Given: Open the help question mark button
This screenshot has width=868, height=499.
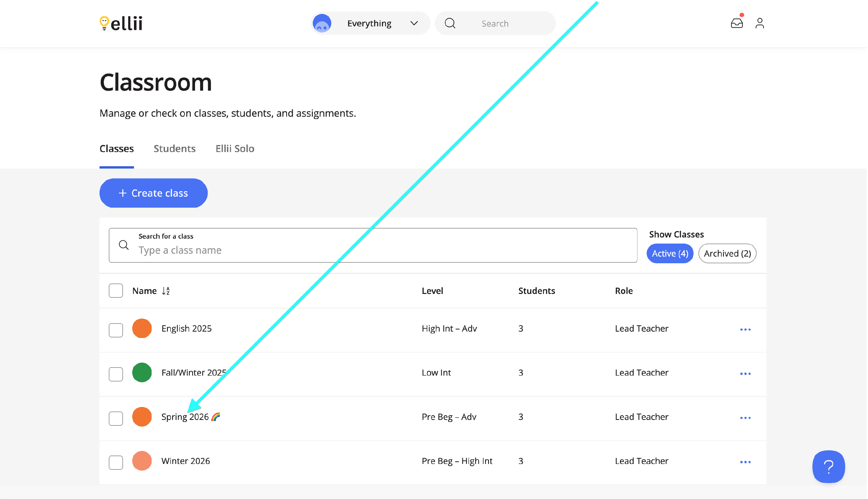Looking at the screenshot, I should tap(829, 467).
